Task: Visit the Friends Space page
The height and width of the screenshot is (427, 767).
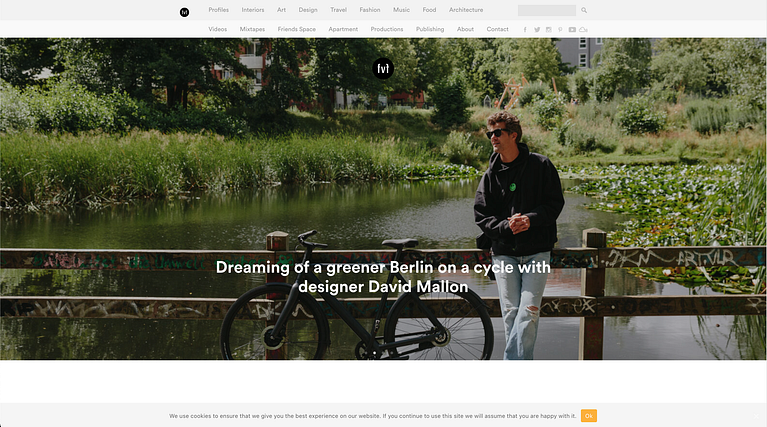Action: (x=297, y=29)
